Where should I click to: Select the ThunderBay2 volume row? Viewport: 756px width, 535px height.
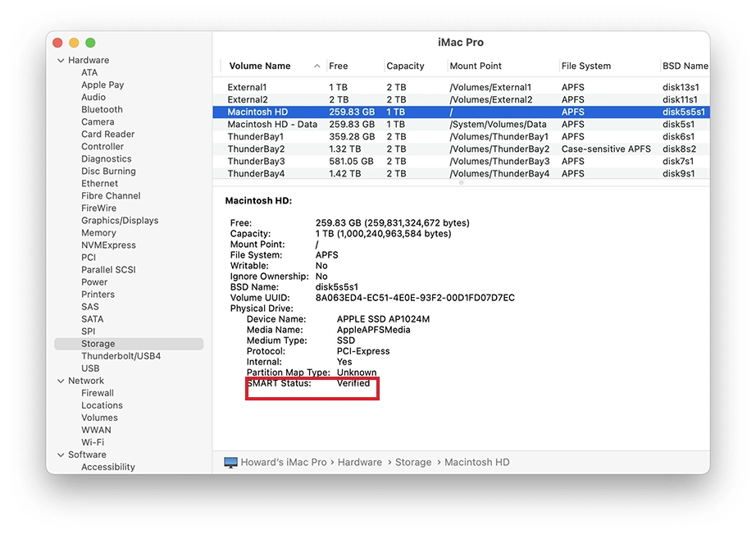[x=461, y=149]
